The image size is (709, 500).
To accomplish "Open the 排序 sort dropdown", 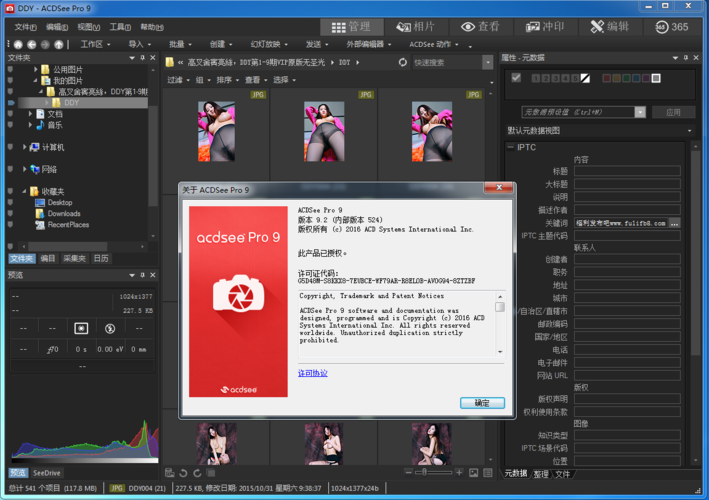I will [x=227, y=80].
